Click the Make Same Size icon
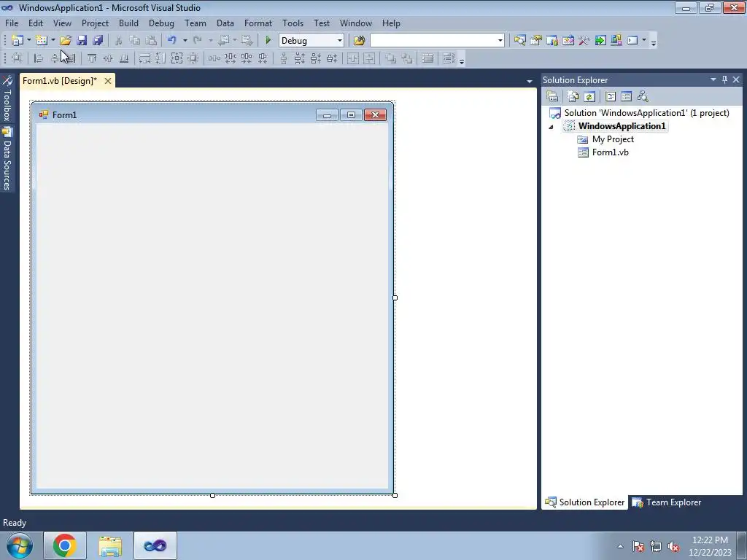 tap(177, 58)
